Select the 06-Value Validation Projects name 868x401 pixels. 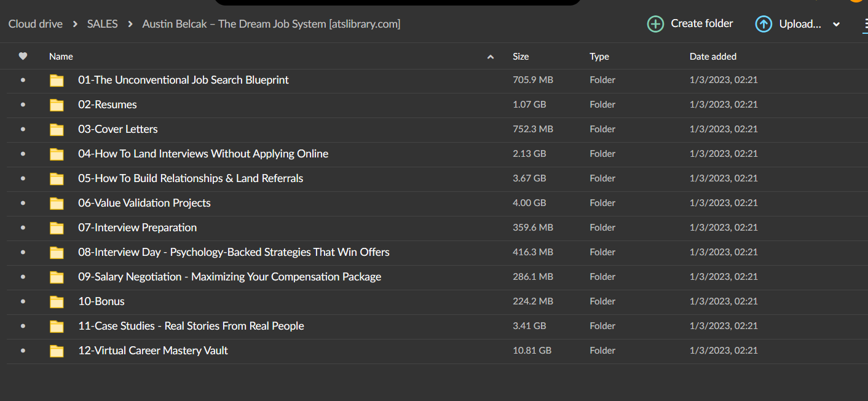point(144,203)
